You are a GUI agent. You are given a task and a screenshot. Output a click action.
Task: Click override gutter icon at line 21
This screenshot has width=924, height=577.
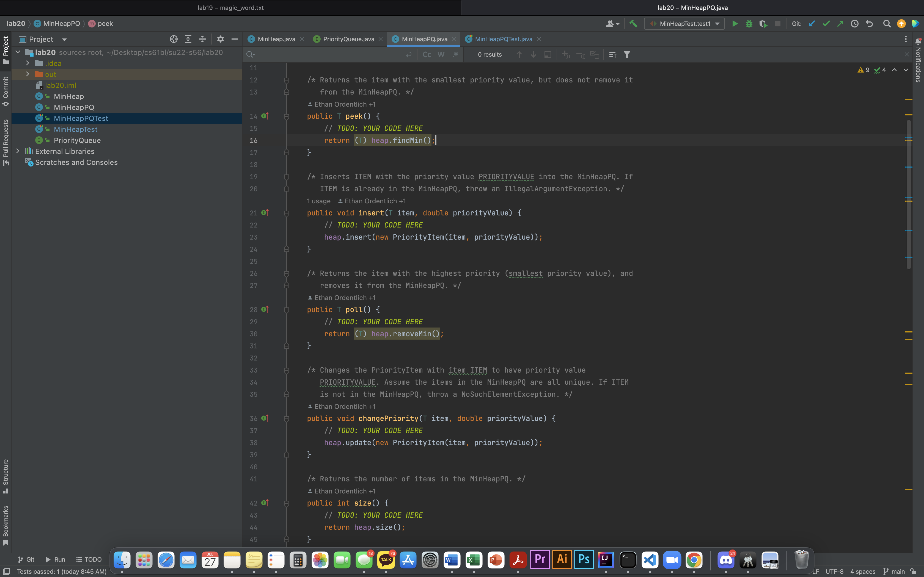pos(265,213)
